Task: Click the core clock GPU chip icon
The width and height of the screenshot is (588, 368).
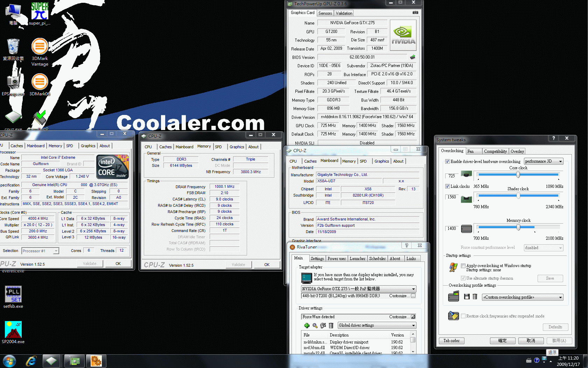Action: [x=466, y=174]
